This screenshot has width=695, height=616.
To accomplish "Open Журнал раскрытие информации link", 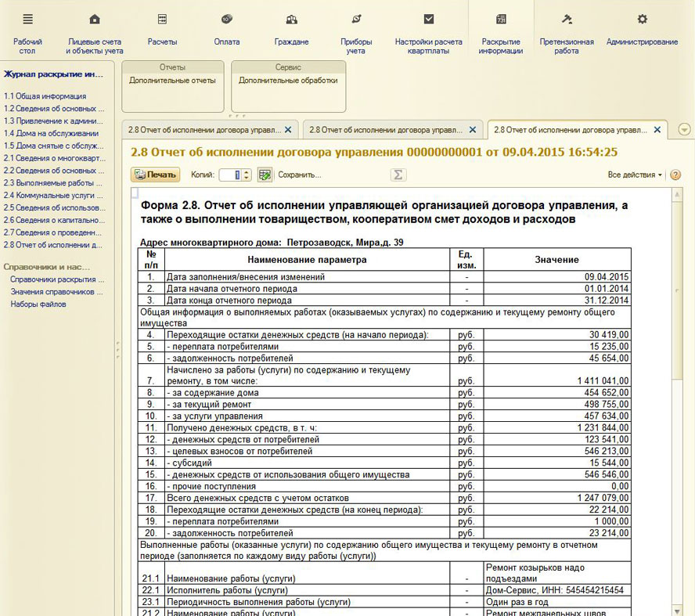I will (54, 74).
